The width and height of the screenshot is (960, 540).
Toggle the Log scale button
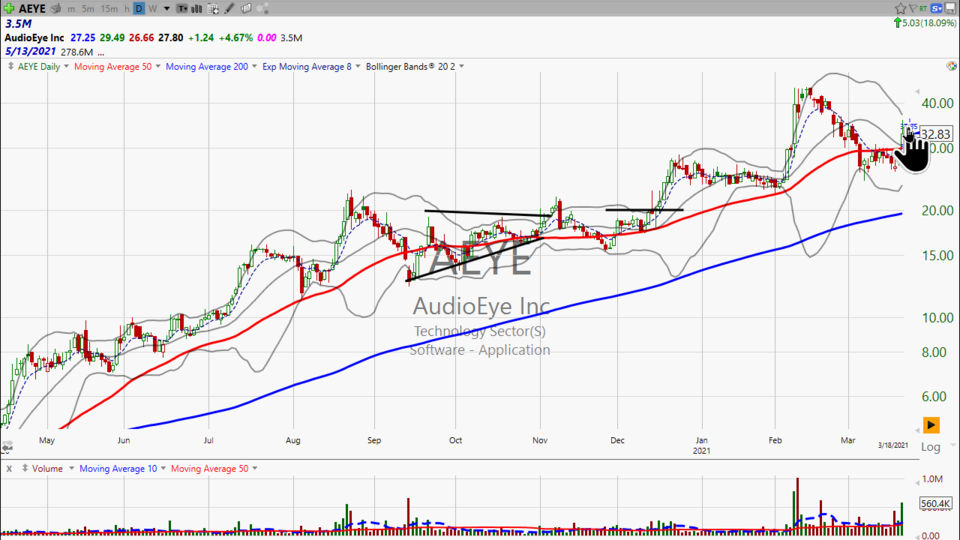(931, 447)
